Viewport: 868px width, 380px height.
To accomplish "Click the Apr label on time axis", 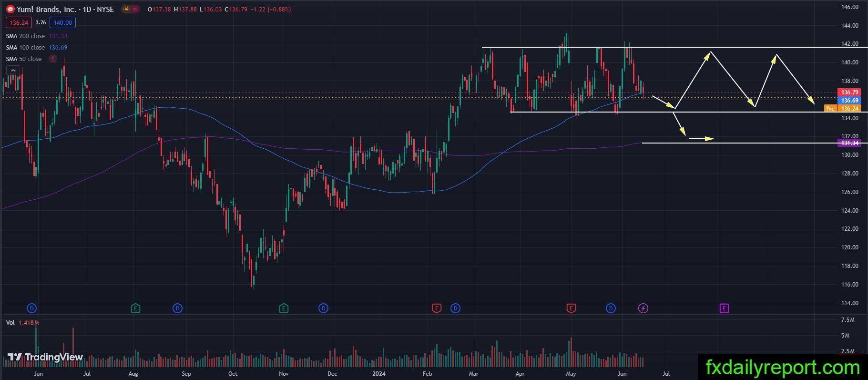I will coord(520,374).
